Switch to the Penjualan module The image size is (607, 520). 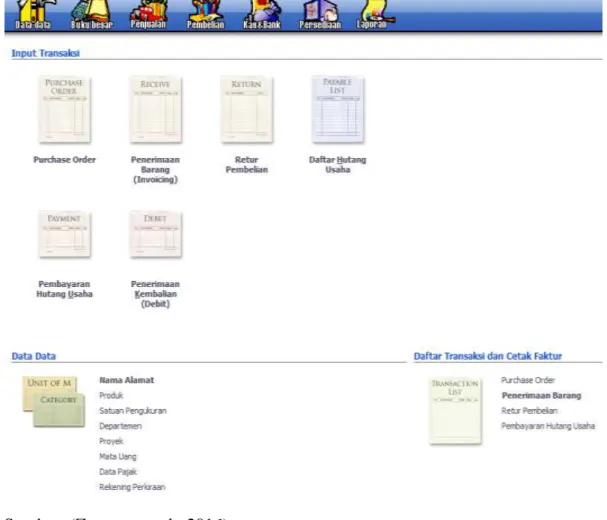pyautogui.click(x=148, y=15)
